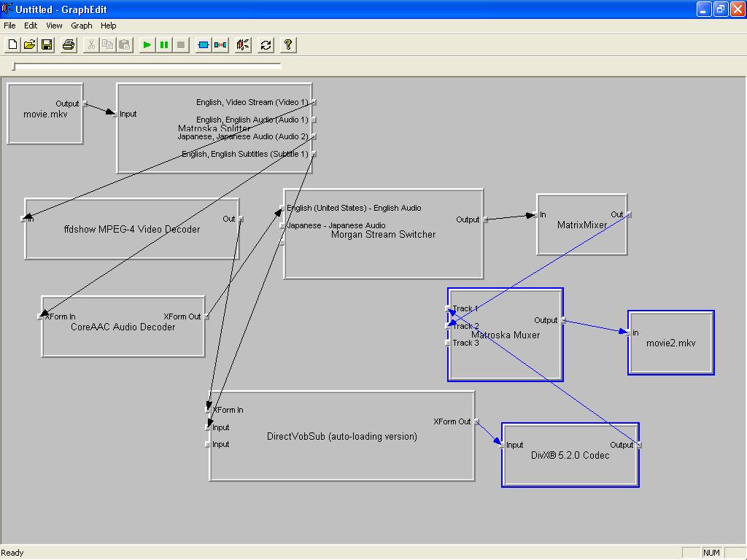The width and height of the screenshot is (747, 560).
Task: Click the Input pin of DivX Codec
Action: point(501,446)
